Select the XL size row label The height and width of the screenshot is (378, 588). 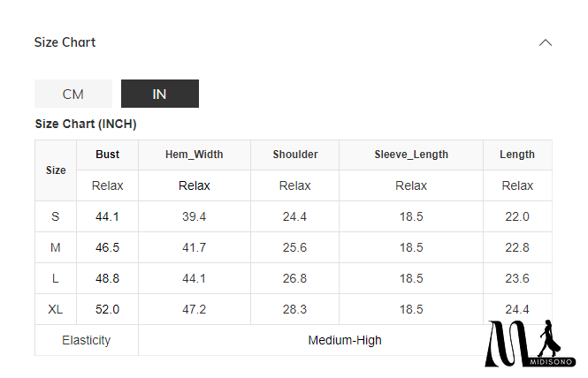tap(56, 310)
